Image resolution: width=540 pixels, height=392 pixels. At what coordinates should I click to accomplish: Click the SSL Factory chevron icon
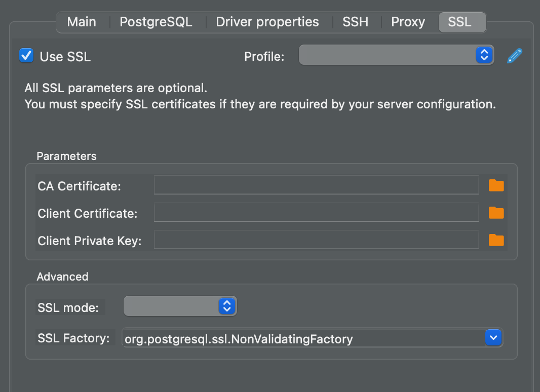[x=492, y=337]
